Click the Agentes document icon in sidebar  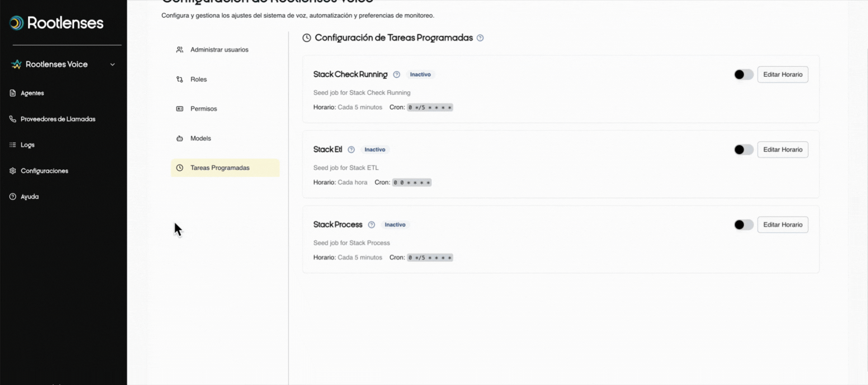[13, 93]
